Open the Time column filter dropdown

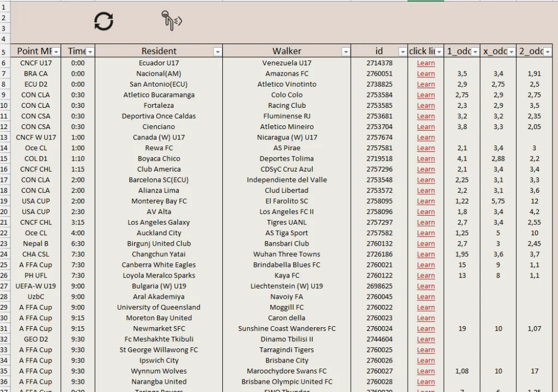(90, 52)
